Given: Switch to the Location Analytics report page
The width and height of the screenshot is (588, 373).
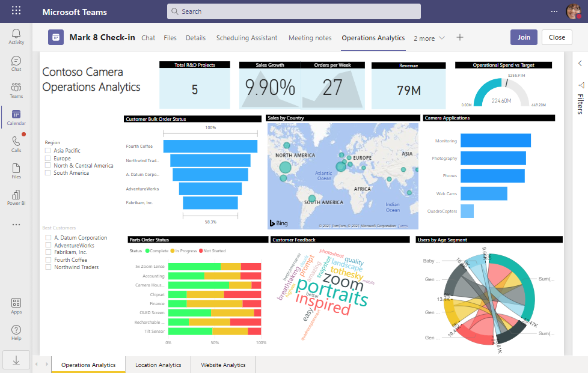Looking at the screenshot, I should click(158, 364).
